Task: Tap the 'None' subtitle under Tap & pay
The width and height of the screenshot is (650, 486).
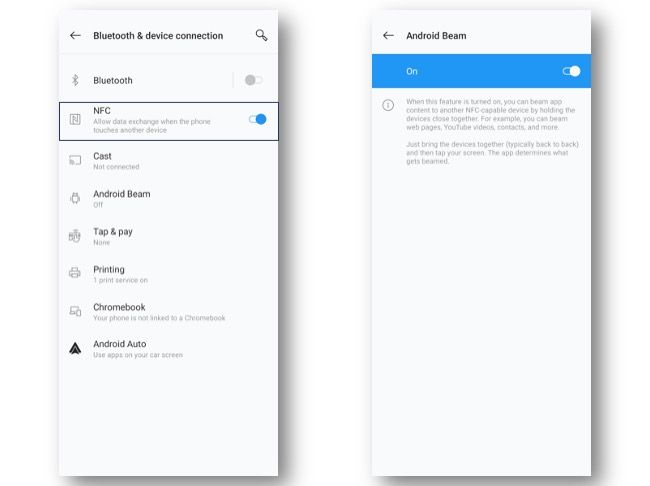Action: click(x=102, y=243)
